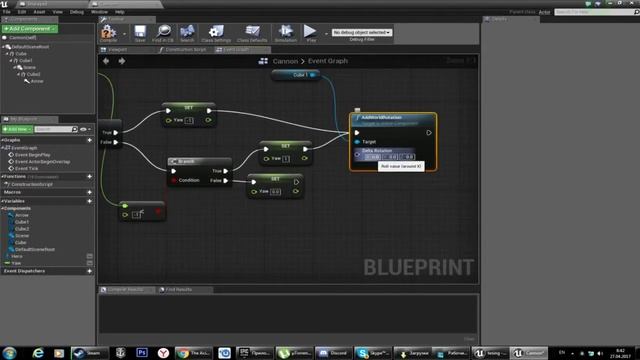Add a new variable with plus icon

(x=89, y=201)
